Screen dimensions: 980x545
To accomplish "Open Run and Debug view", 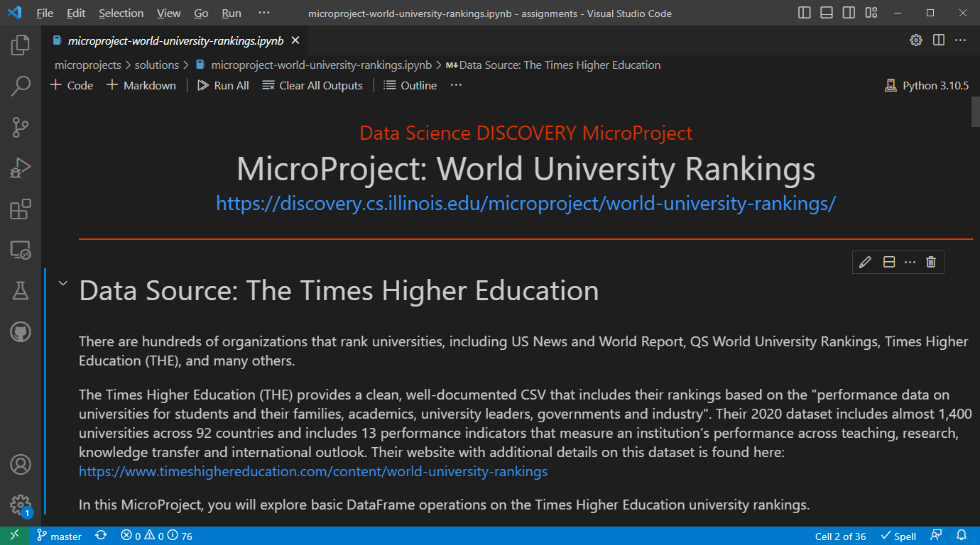I will click(21, 168).
